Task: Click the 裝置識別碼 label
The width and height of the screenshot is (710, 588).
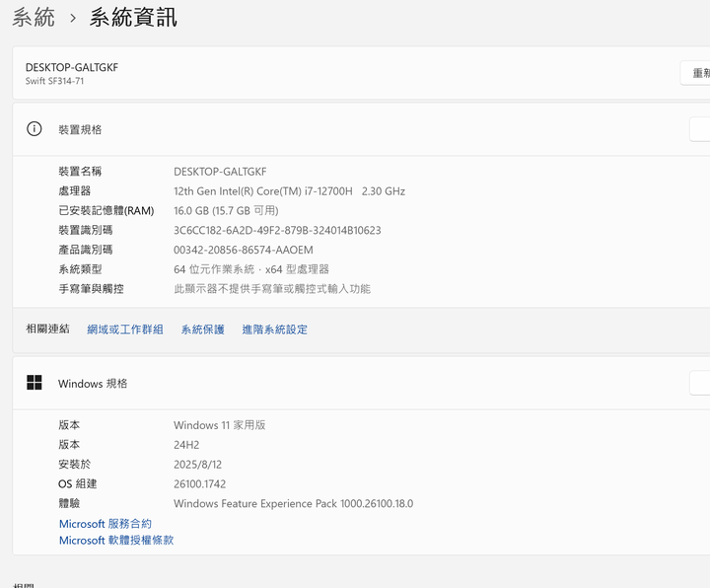Action: (86, 230)
